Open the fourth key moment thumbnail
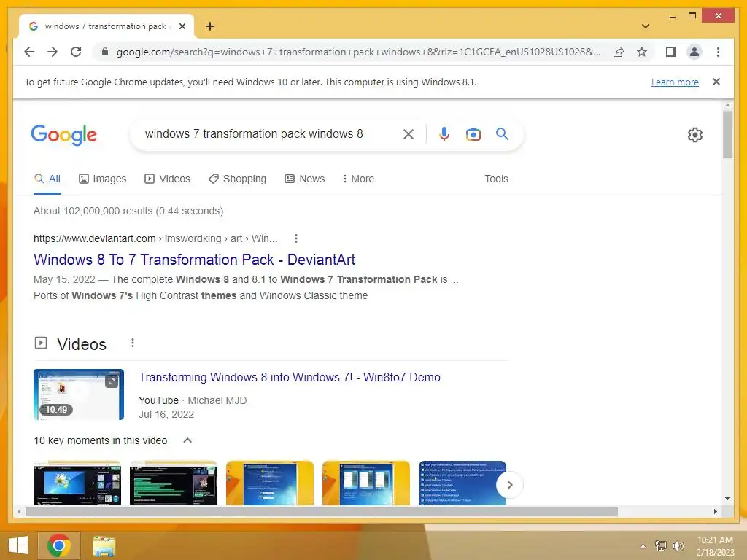 pyautogui.click(x=366, y=483)
